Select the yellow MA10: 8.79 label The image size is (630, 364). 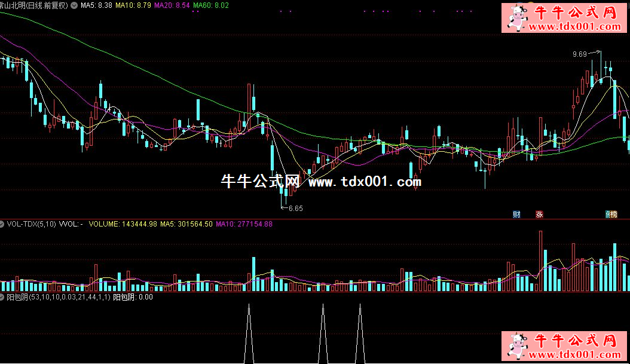point(133,5)
